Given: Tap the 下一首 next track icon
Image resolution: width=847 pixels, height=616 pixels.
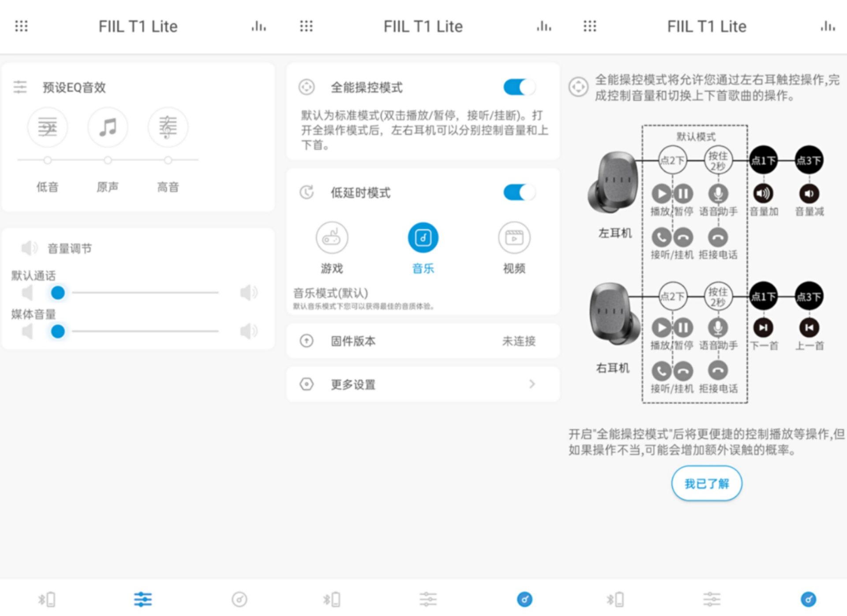Looking at the screenshot, I should 764,327.
